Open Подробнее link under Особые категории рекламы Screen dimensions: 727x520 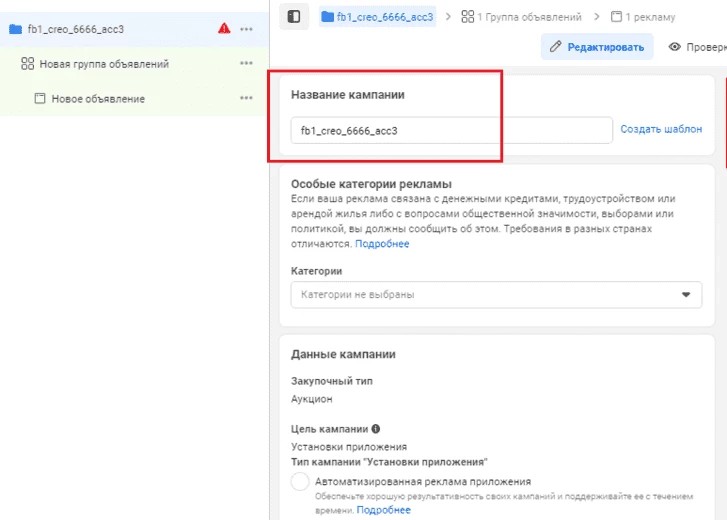[x=382, y=244]
